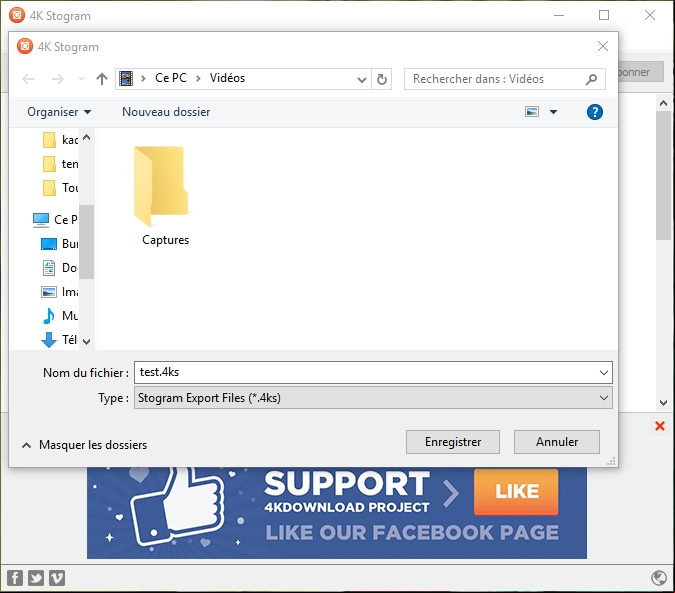Click Annuler to cancel the dialog

pyautogui.click(x=557, y=442)
